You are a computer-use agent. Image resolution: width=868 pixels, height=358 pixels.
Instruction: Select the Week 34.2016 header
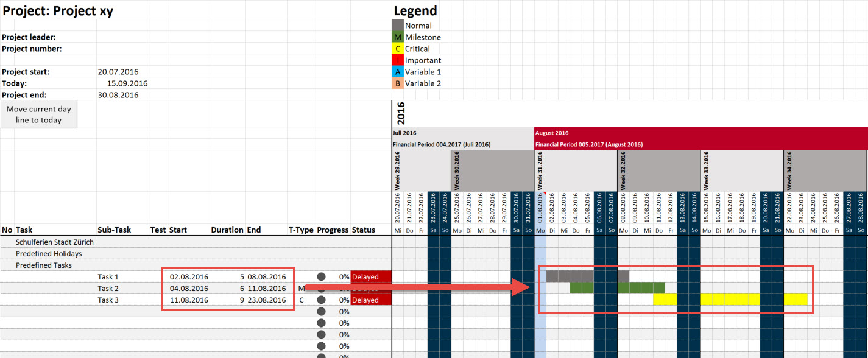click(x=825, y=171)
